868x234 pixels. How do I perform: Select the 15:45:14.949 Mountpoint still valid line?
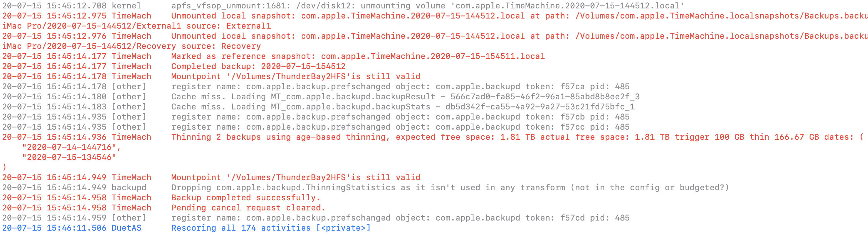click(x=296, y=178)
